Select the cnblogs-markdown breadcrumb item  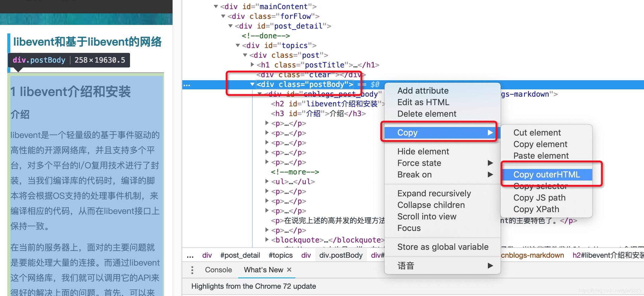click(x=532, y=255)
